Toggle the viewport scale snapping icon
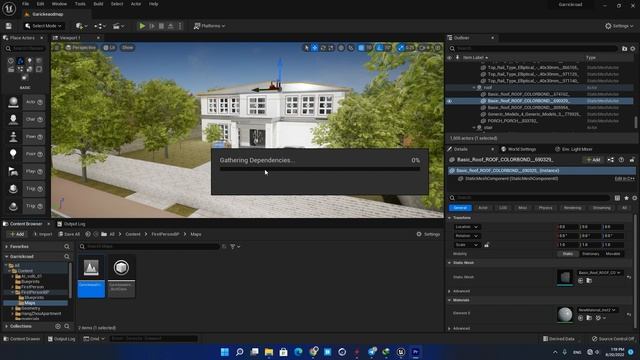Image resolution: width=640 pixels, height=360 pixels. pos(401,48)
